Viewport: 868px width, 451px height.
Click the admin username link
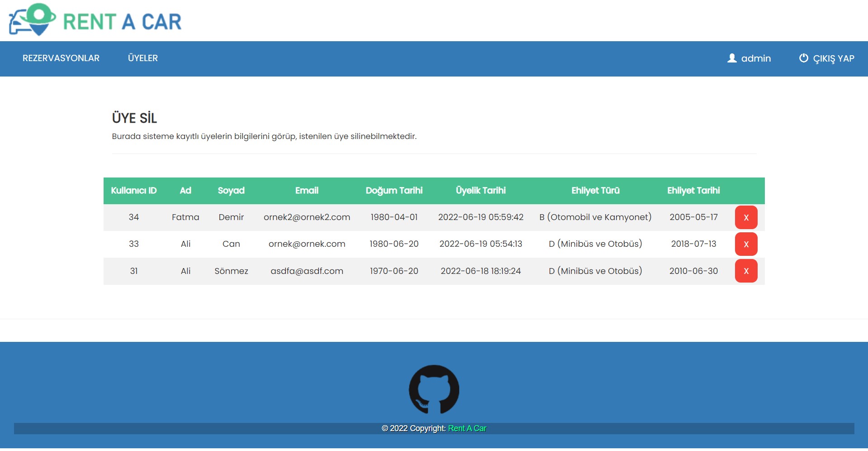tap(756, 58)
